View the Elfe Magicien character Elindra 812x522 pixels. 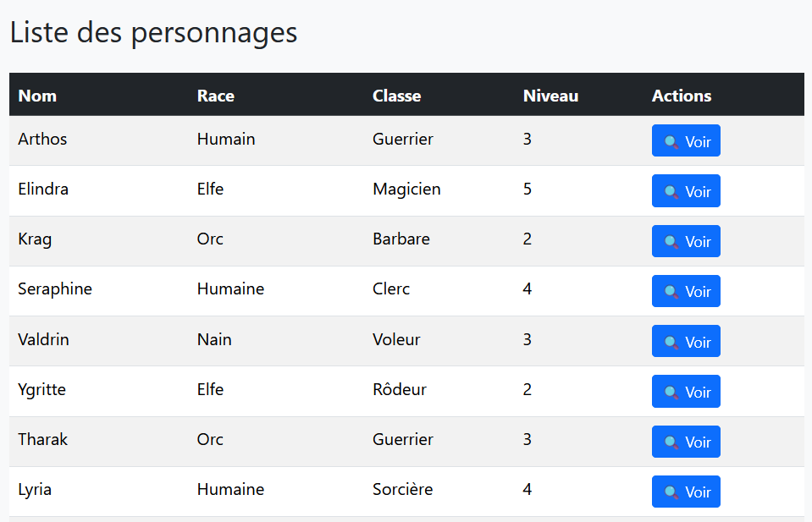pyautogui.click(x=686, y=191)
